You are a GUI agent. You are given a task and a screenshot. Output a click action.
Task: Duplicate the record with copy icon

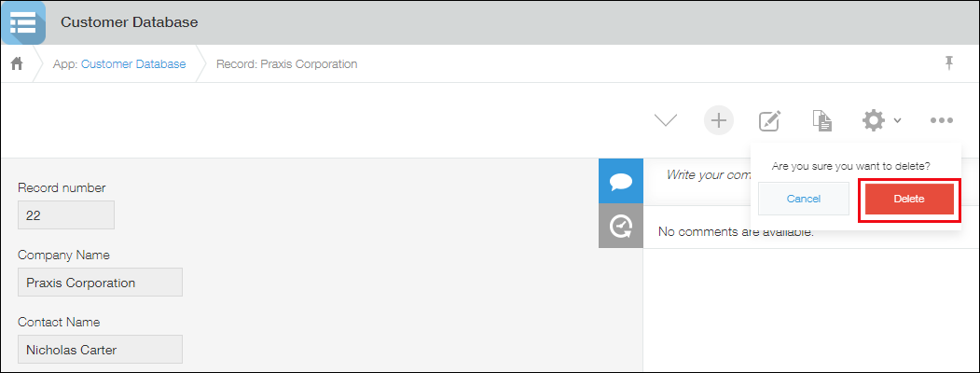(x=821, y=120)
